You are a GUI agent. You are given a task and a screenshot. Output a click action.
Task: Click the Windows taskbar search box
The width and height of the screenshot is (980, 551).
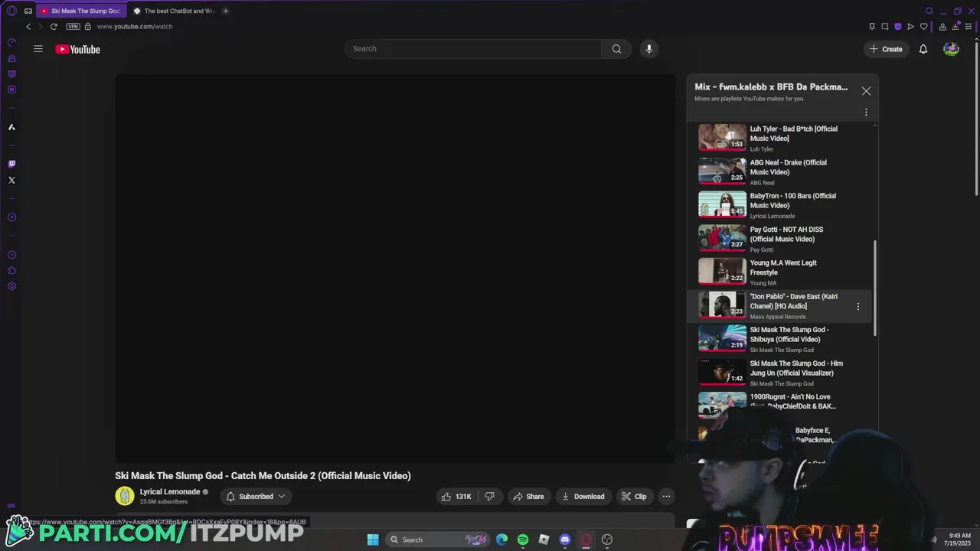[x=436, y=540]
